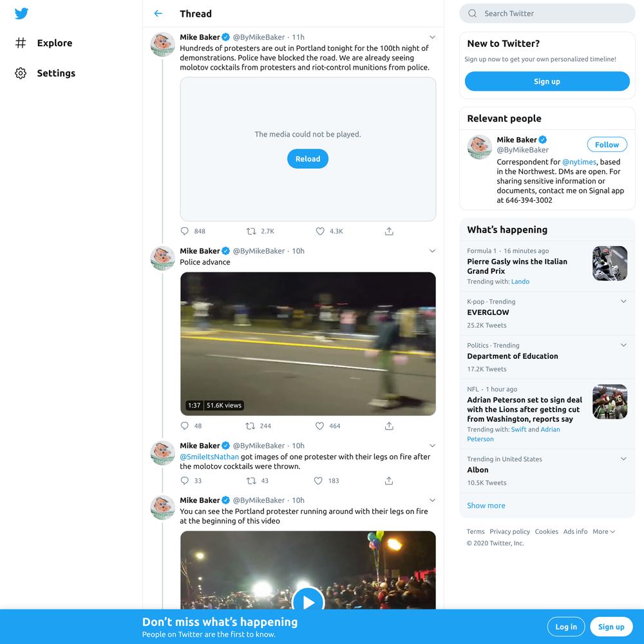Expand the More footer menu
The height and width of the screenshot is (644, 644).
pyautogui.click(x=603, y=531)
